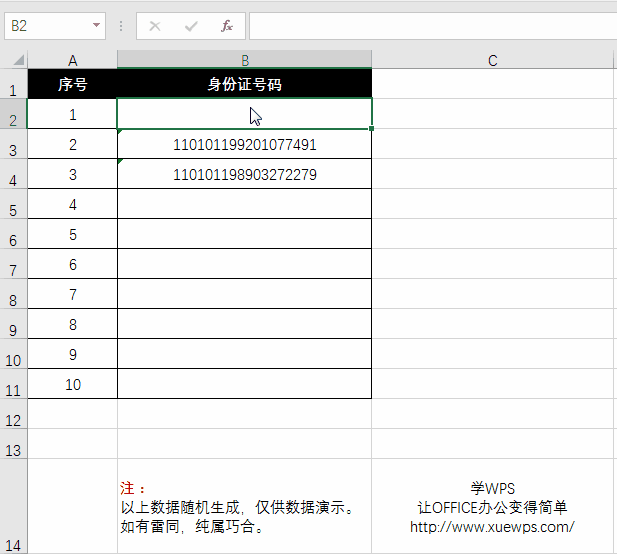Click the xuewps.com URL text
The height and width of the screenshot is (554, 617).
coord(492,526)
